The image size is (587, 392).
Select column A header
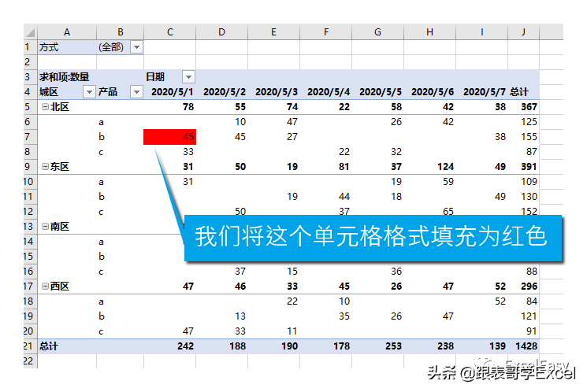coord(67,32)
